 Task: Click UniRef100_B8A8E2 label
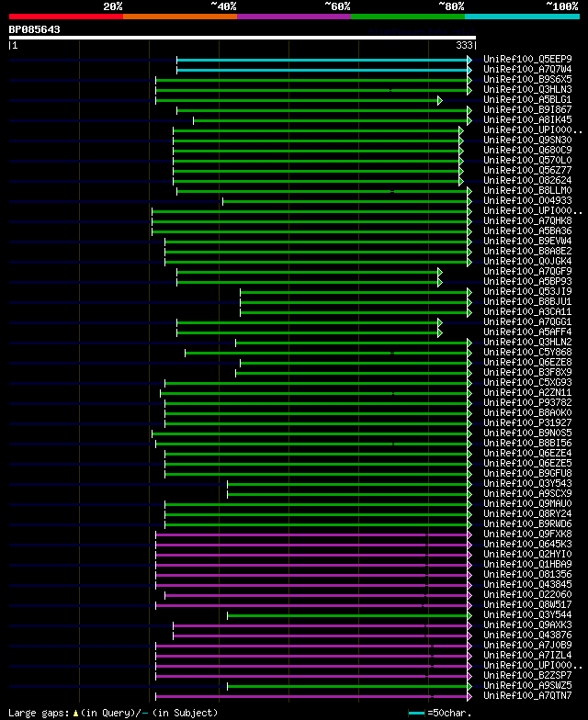[x=527, y=252]
